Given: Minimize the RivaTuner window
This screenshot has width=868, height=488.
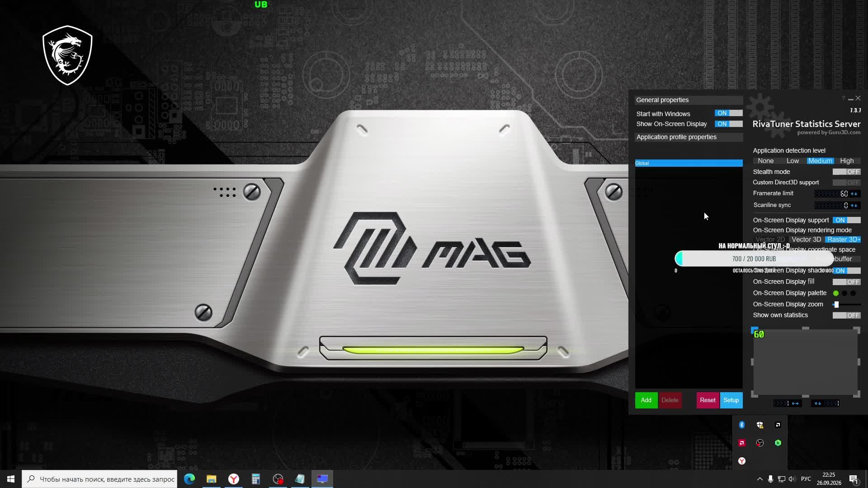Looking at the screenshot, I should (851, 99).
